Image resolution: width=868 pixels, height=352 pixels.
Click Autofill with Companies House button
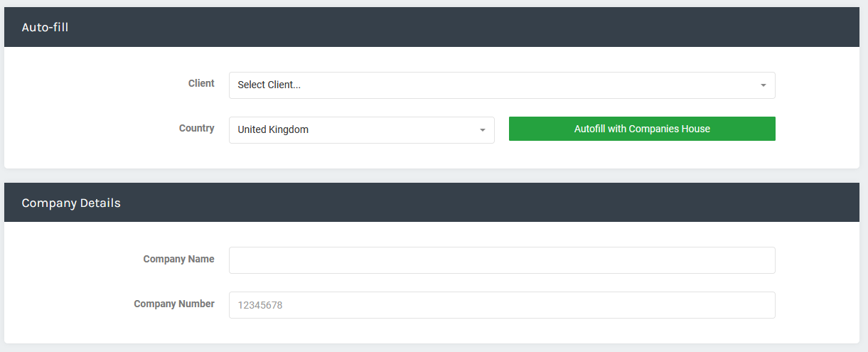pos(642,129)
